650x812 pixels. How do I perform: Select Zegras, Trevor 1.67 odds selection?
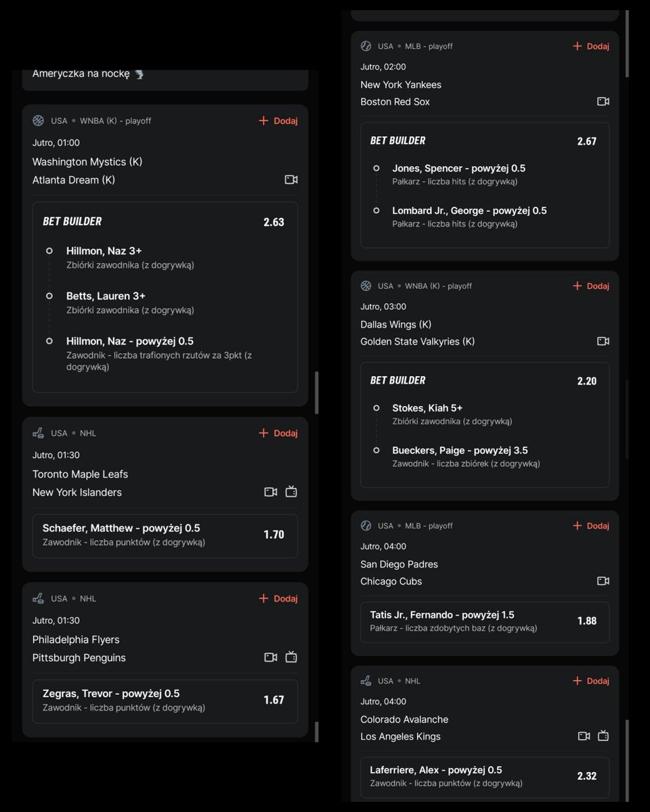click(165, 700)
